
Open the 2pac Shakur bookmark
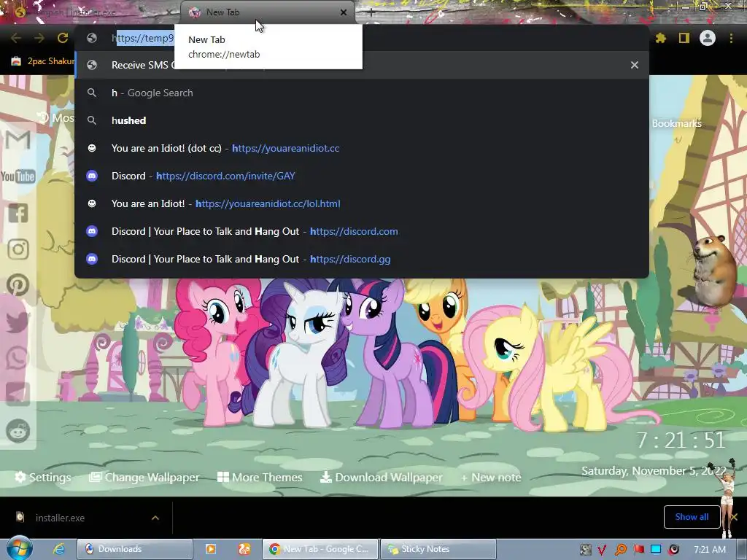(x=43, y=61)
